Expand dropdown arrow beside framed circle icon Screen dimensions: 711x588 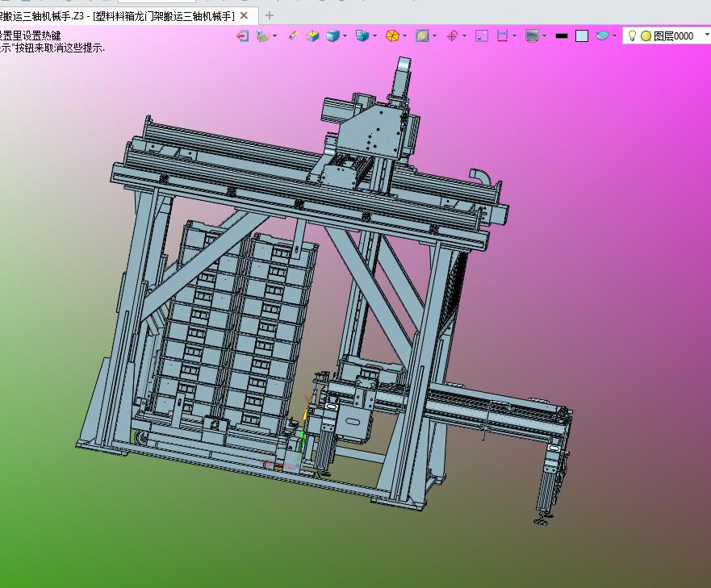(435, 36)
